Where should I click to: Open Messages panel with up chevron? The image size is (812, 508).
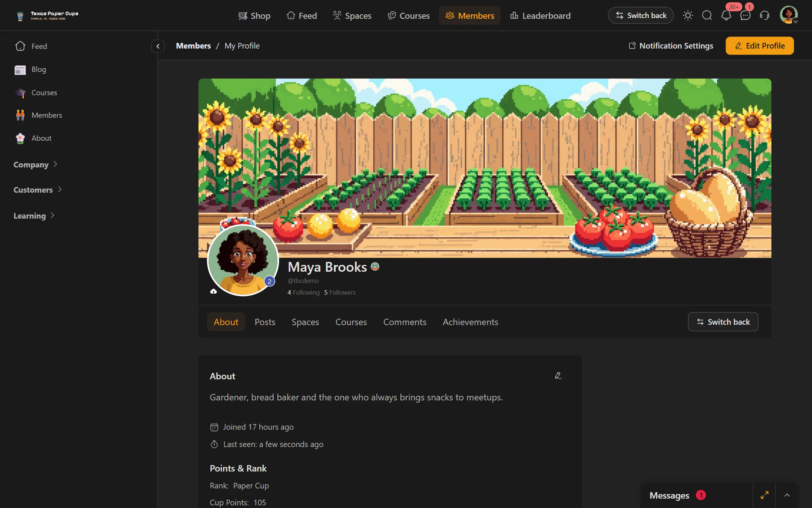pyautogui.click(x=787, y=495)
